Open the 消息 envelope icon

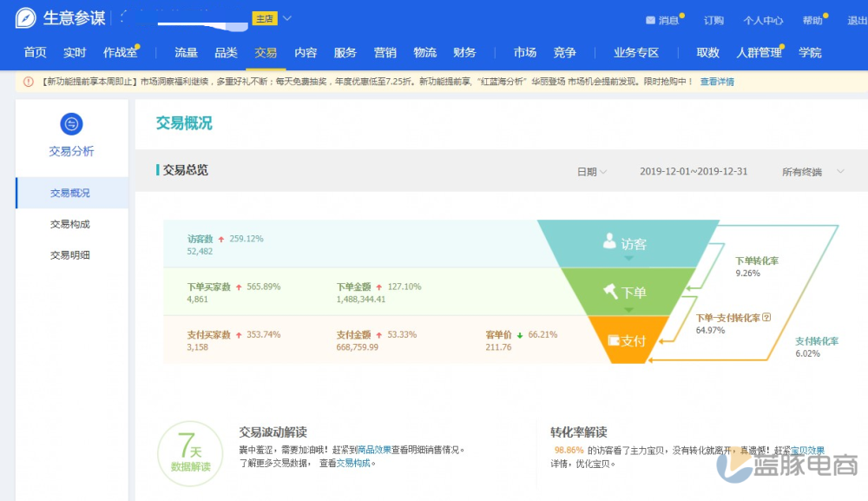click(x=650, y=21)
